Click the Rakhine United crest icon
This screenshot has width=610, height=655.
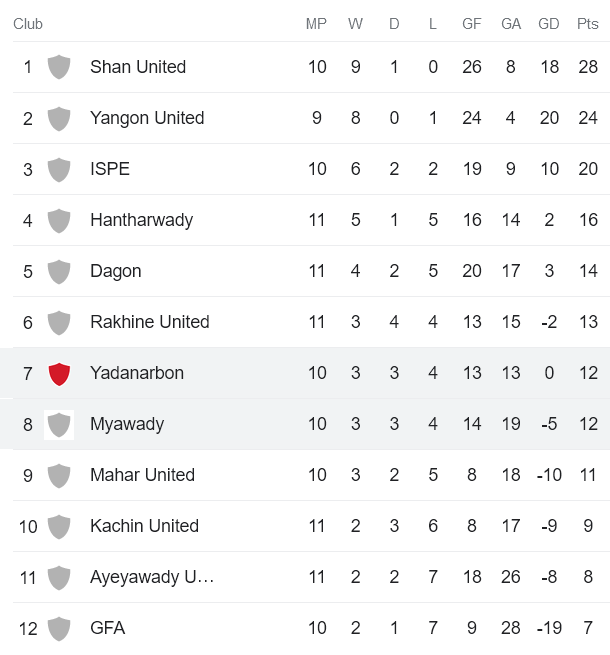(x=59, y=322)
